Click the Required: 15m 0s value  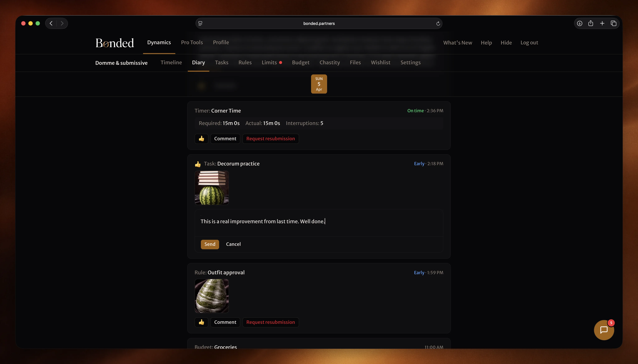point(219,123)
